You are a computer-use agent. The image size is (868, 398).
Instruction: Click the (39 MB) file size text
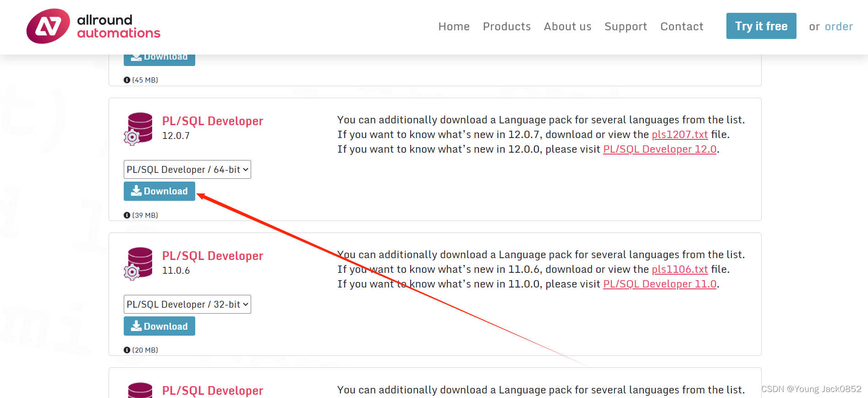(x=145, y=215)
